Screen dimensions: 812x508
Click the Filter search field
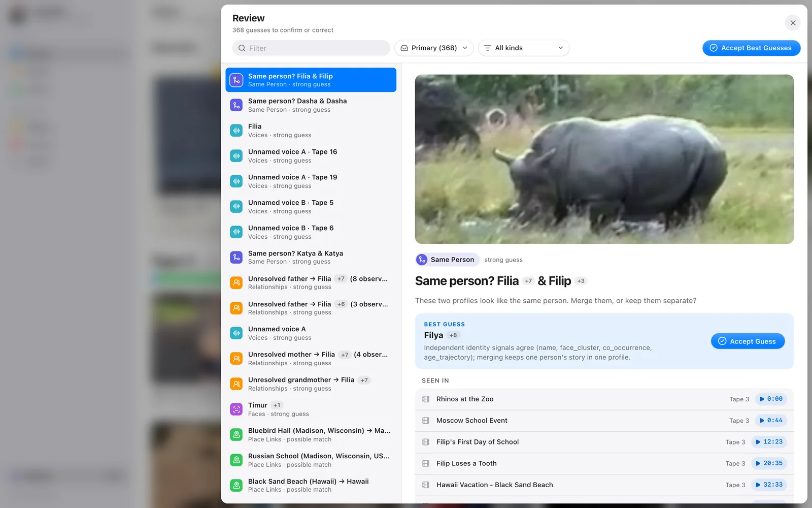(x=311, y=48)
